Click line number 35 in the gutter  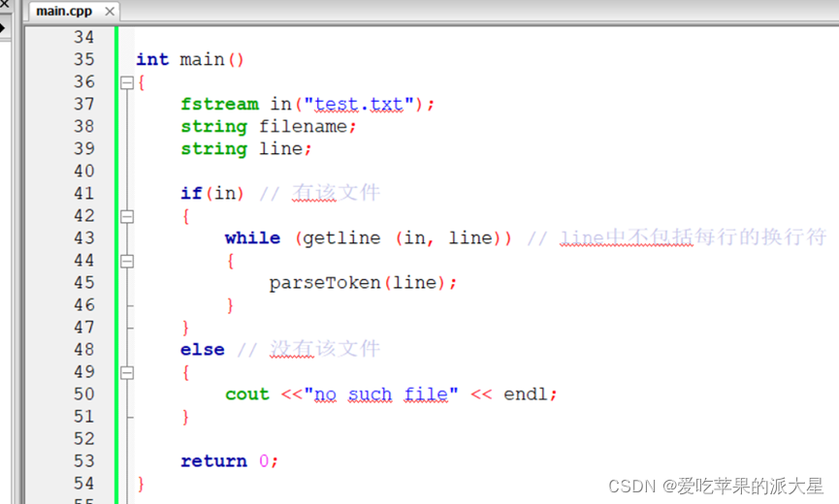coord(84,59)
